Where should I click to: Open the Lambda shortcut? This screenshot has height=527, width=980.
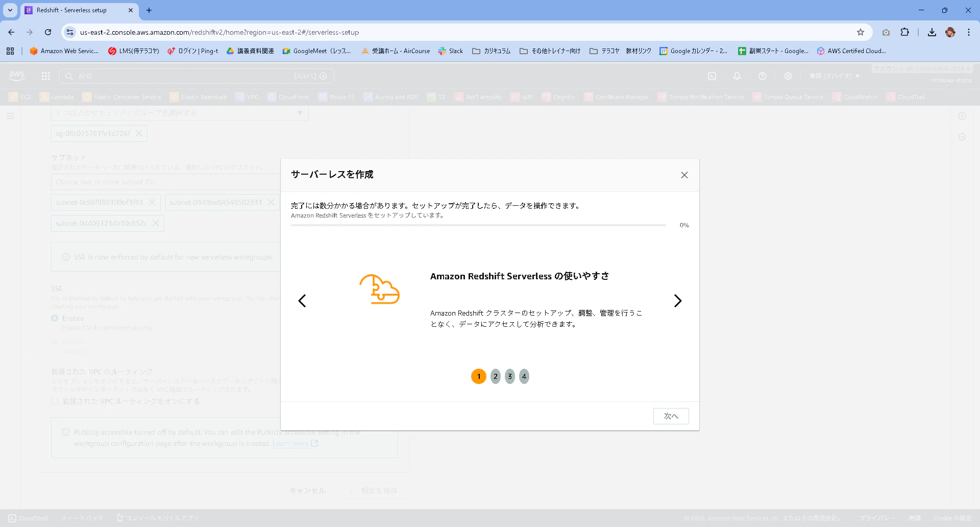coord(57,97)
